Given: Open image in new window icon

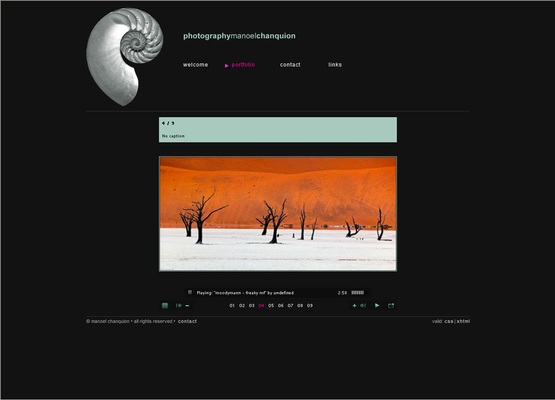Looking at the screenshot, I should tap(391, 305).
